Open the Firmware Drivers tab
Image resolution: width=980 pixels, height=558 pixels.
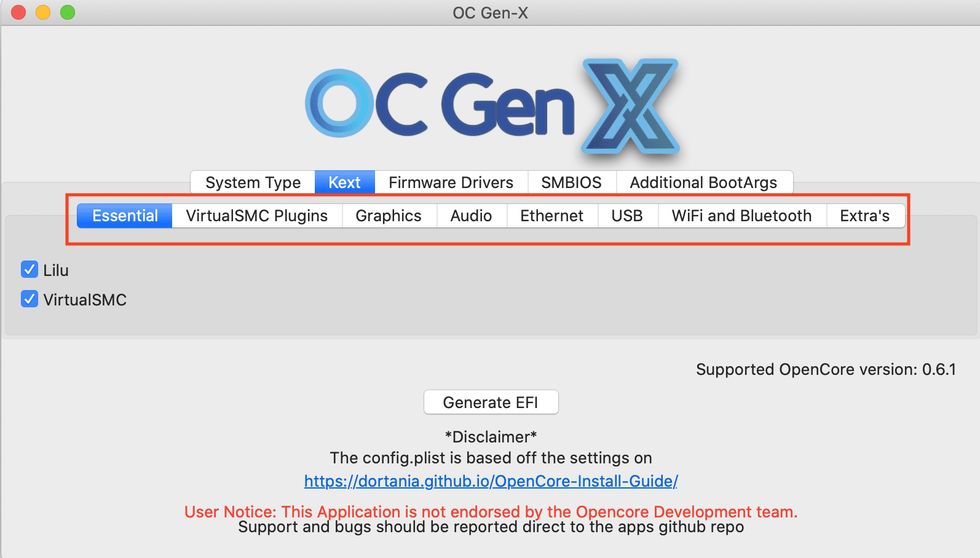pos(451,183)
